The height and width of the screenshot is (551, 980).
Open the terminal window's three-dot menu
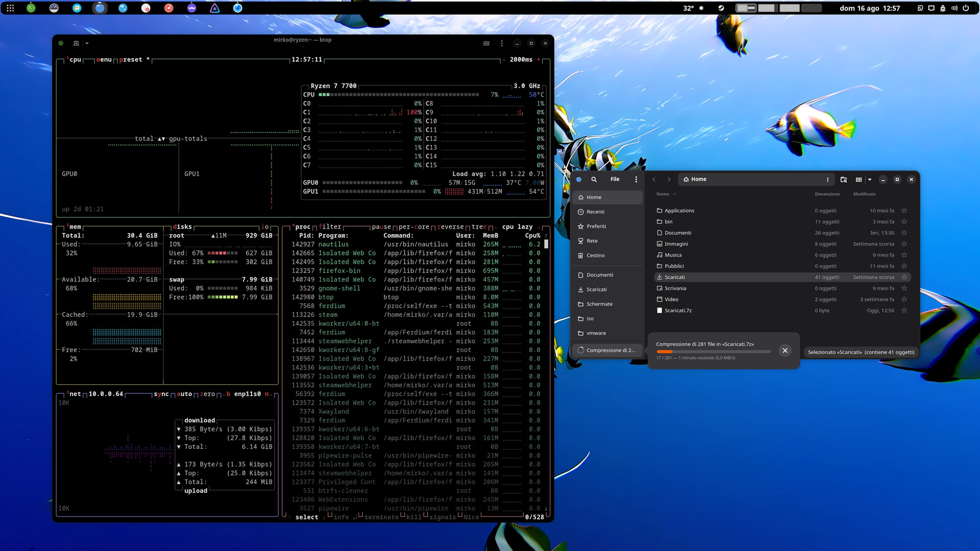coord(502,43)
